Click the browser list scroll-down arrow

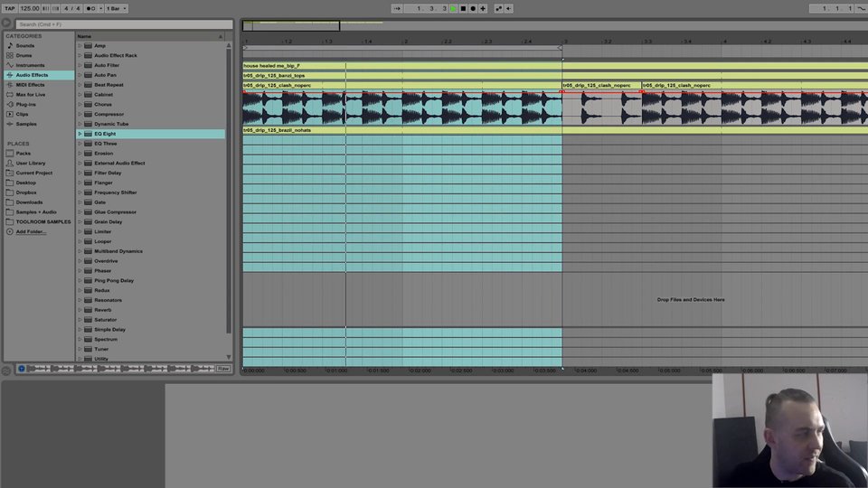[x=228, y=358]
